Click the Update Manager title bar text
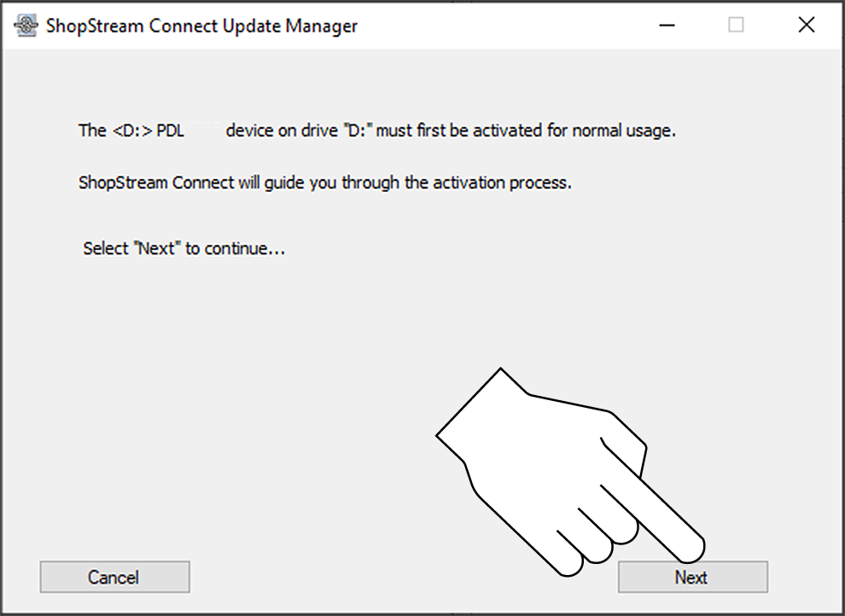 point(201,26)
